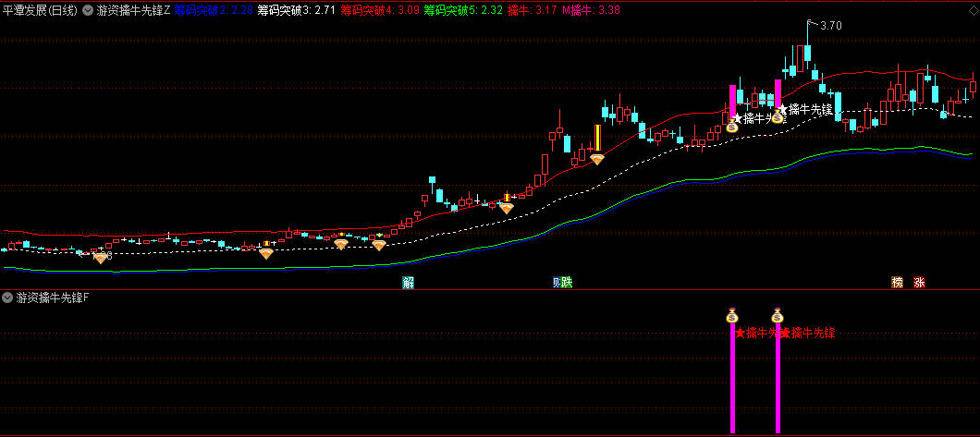Image resolution: width=980 pixels, height=437 pixels.
Task: Click the red 擒牛: 3.17 legend value
Action: coord(533,10)
